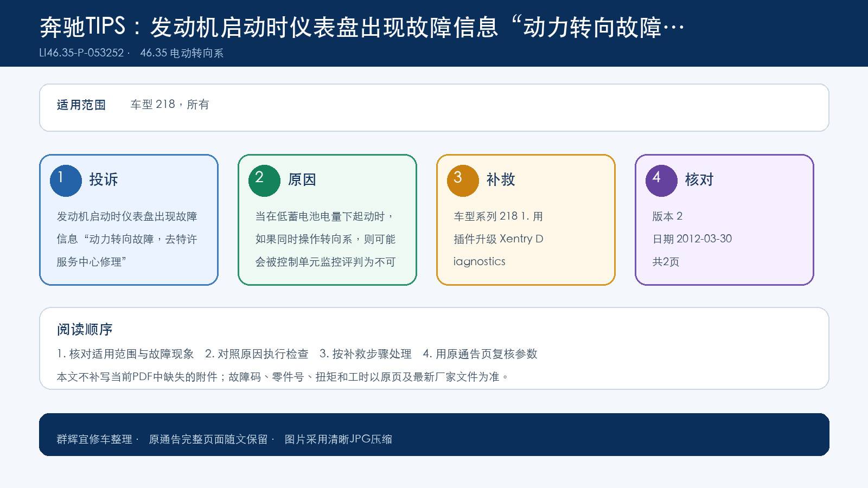Select the 补救 card heading
Viewport: 868px width, 488px height.
(501, 179)
